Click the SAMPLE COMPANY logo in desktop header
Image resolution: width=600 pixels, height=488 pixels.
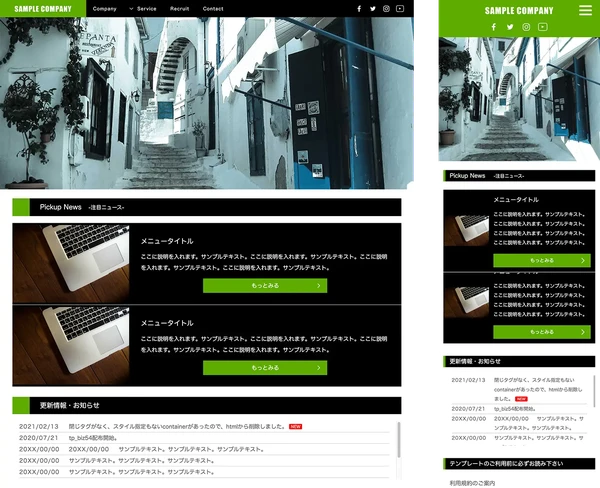click(x=43, y=9)
